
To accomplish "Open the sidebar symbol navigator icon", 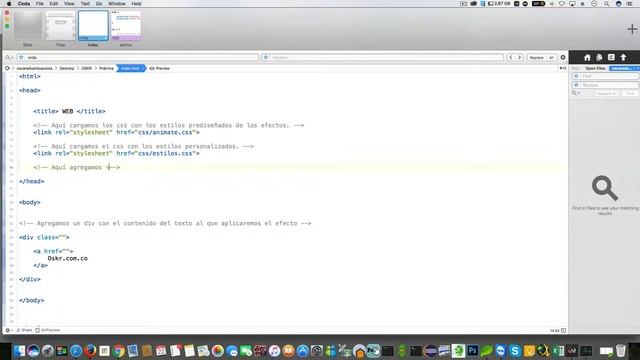I will [x=611, y=58].
